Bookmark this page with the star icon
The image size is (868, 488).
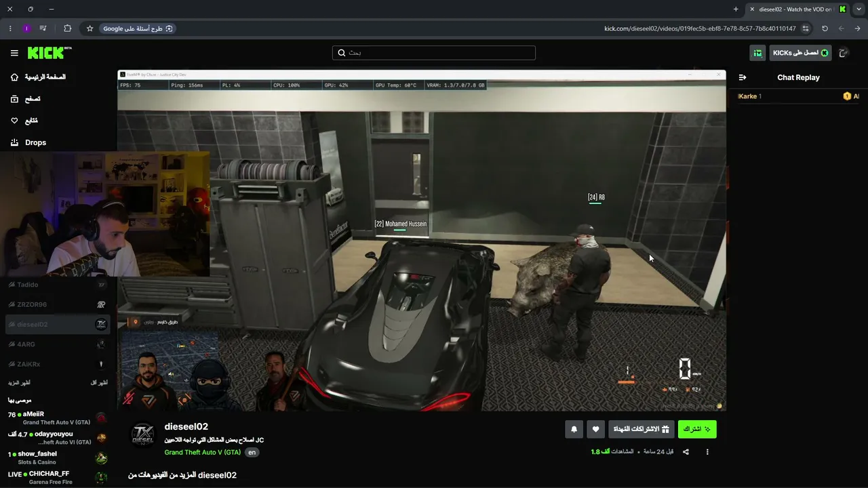point(90,28)
